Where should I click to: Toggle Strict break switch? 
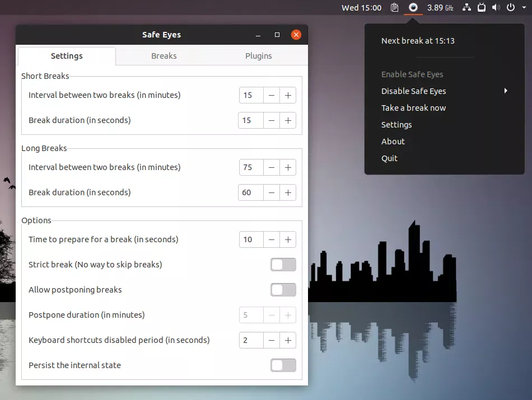point(283,265)
